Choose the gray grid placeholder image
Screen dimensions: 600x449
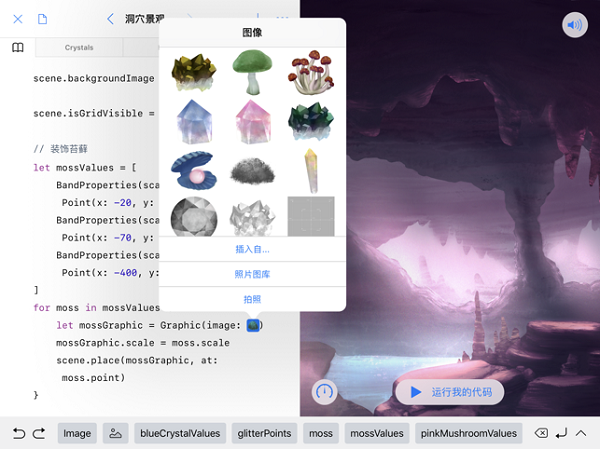click(x=311, y=217)
